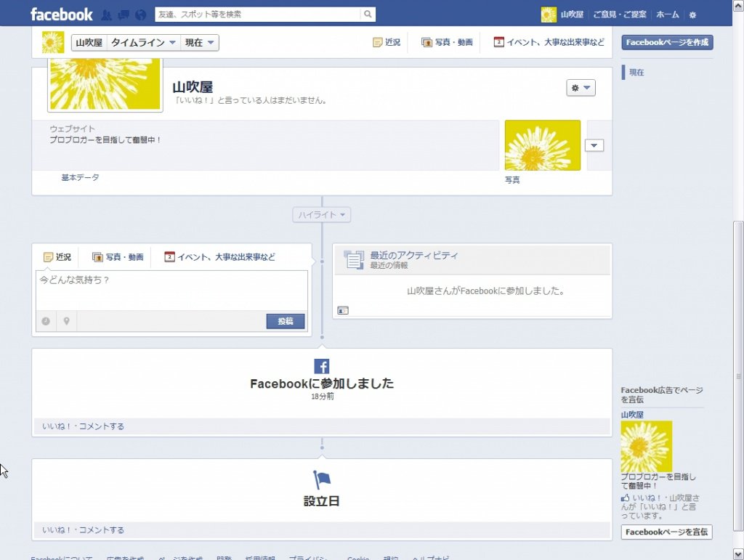Click 山吹屋 profile avatar in the header
This screenshot has height=560, width=744.
[549, 15]
